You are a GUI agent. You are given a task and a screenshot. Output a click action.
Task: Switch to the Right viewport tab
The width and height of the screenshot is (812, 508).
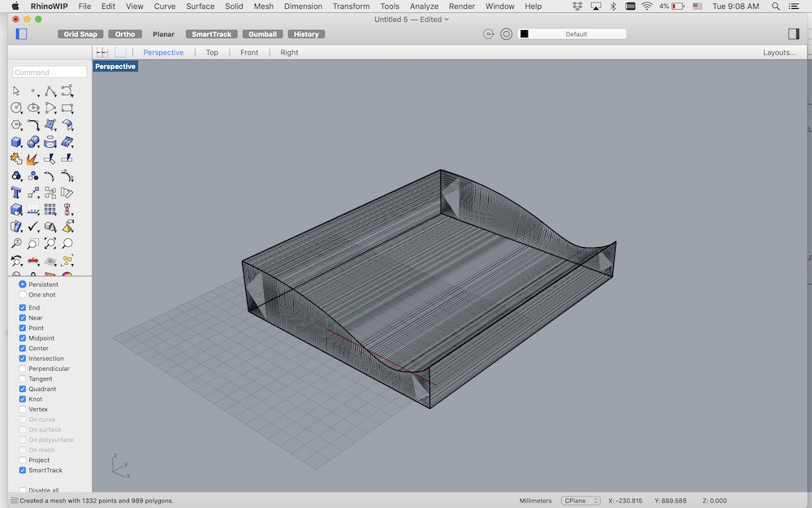[x=289, y=52]
